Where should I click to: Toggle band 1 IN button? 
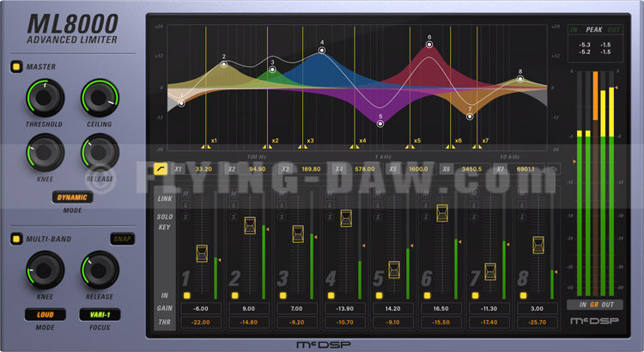click(187, 295)
